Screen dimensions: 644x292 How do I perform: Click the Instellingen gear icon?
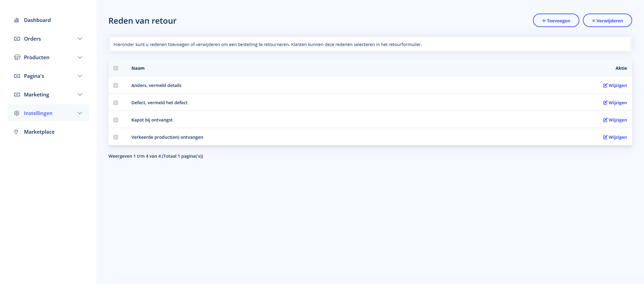pyautogui.click(x=17, y=113)
